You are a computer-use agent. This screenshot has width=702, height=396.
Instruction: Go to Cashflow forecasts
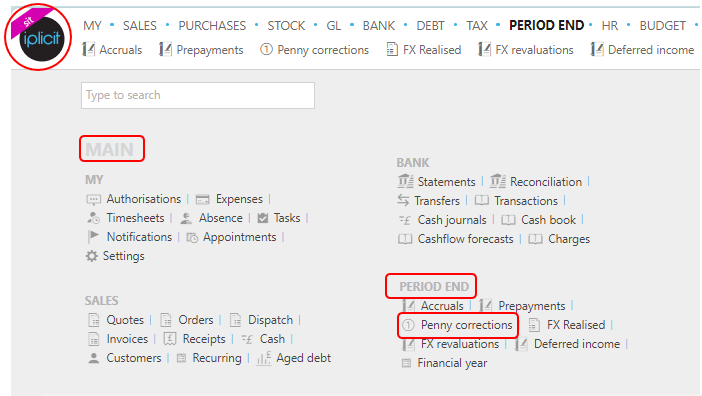point(466,239)
